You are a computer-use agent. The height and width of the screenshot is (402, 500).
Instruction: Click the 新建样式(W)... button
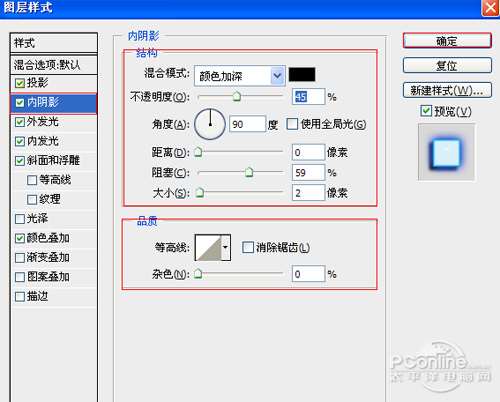447,90
